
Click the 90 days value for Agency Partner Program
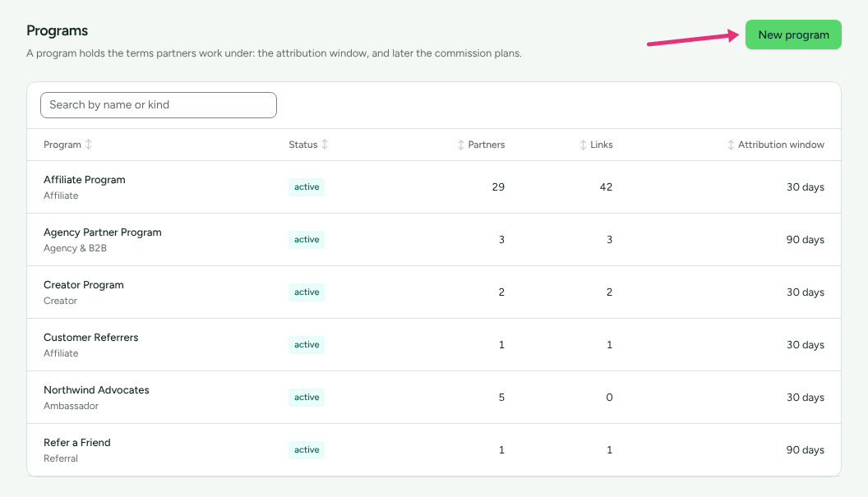806,240
